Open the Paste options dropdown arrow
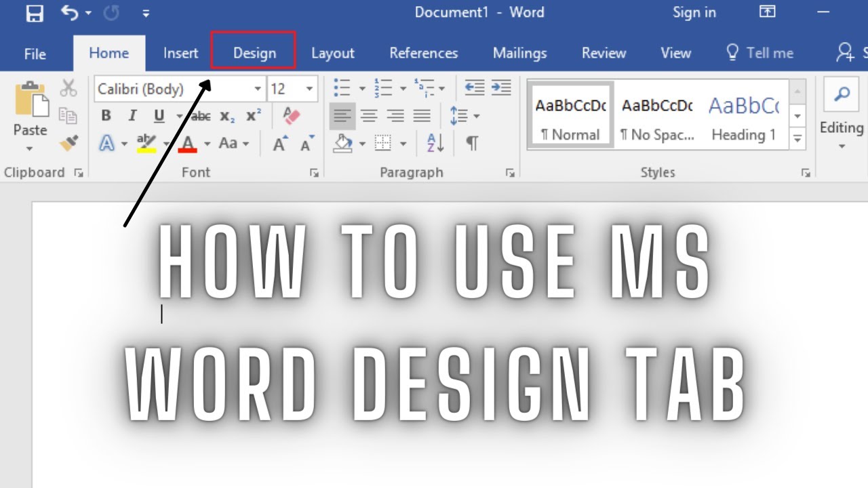The image size is (868, 488). [30, 148]
